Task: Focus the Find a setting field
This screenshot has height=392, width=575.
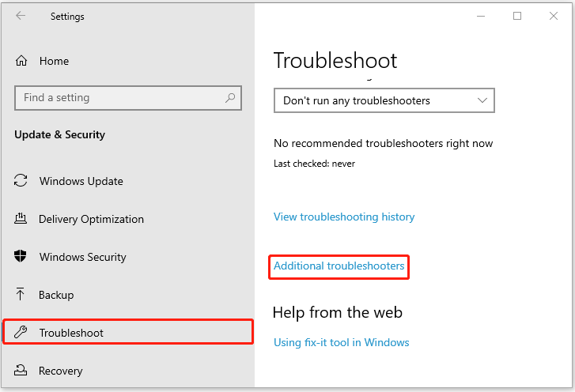Action: coord(128,98)
